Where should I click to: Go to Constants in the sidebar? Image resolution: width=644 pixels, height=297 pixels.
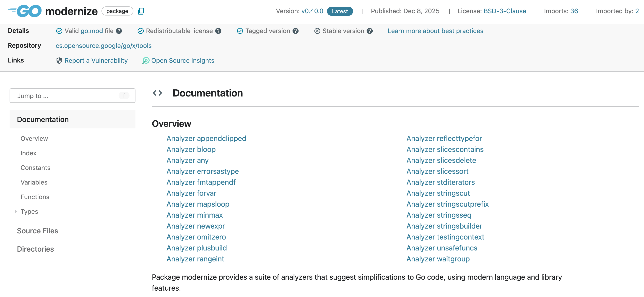(x=36, y=168)
